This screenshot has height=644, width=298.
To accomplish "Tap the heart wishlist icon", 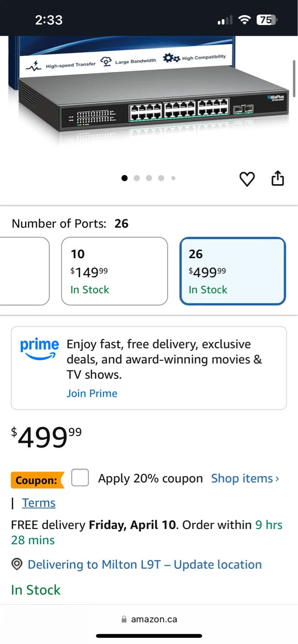I will tap(247, 179).
